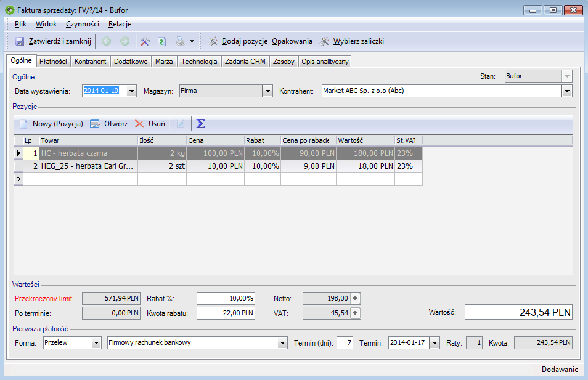Expand the Magazyn dropdown arrow
588x380 pixels.
coord(267,91)
